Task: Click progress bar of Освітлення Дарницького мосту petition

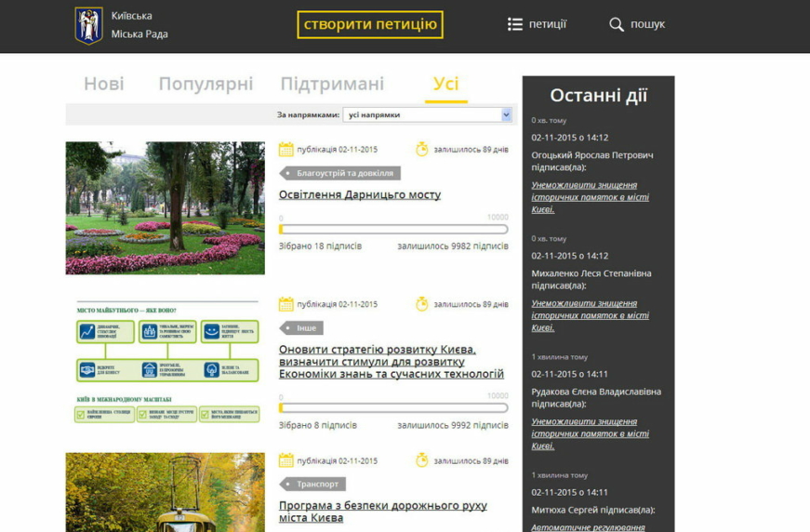Action: [x=393, y=229]
